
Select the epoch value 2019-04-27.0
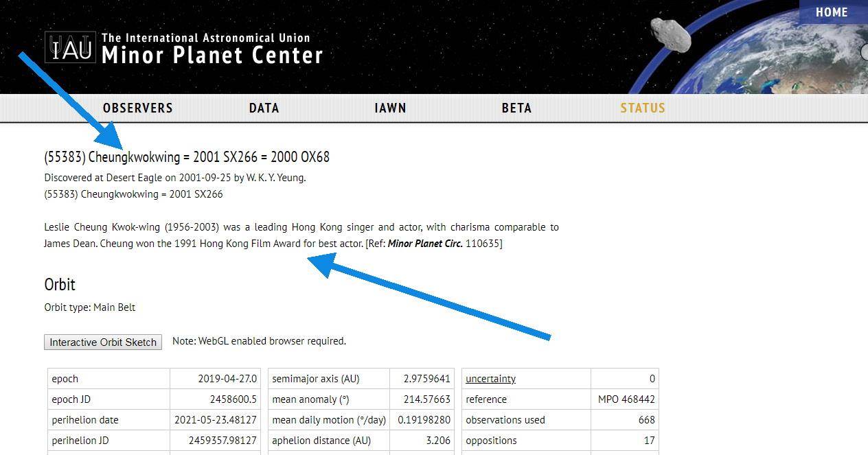coord(227,379)
